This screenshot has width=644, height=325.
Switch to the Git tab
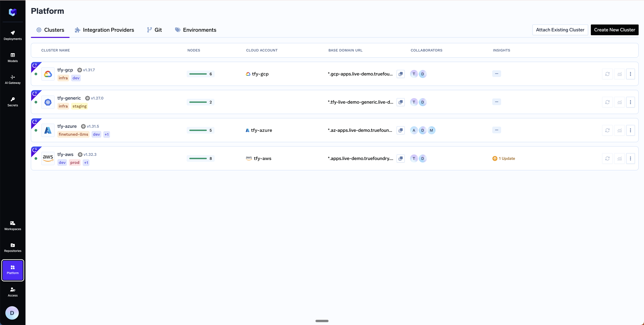pos(154,30)
